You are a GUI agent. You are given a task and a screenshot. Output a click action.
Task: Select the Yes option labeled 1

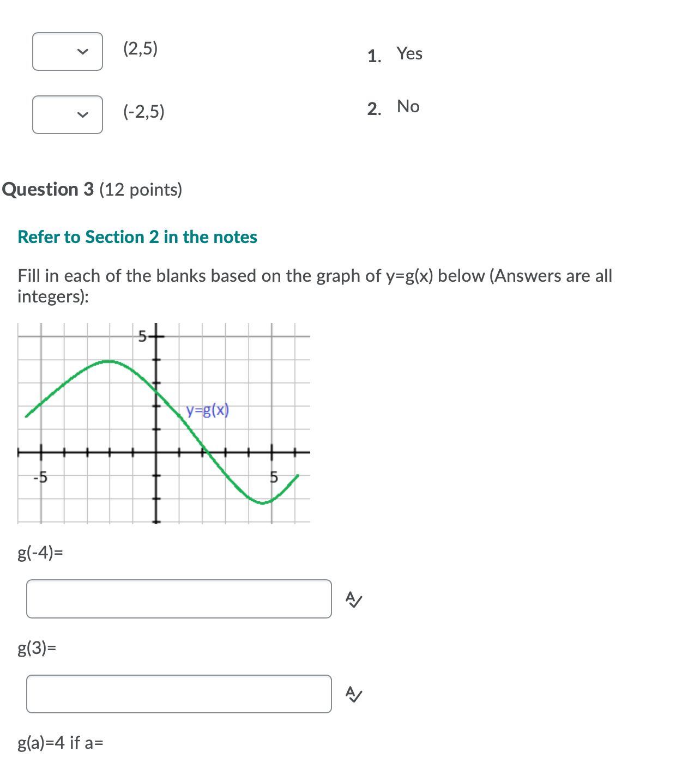[409, 53]
